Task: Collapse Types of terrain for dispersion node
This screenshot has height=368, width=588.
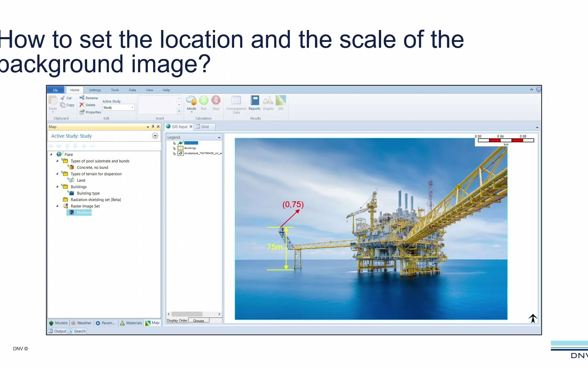Action: point(57,174)
